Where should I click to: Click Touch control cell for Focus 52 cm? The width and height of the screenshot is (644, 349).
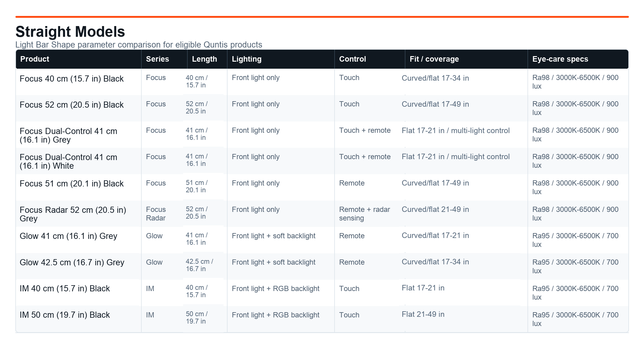point(349,104)
